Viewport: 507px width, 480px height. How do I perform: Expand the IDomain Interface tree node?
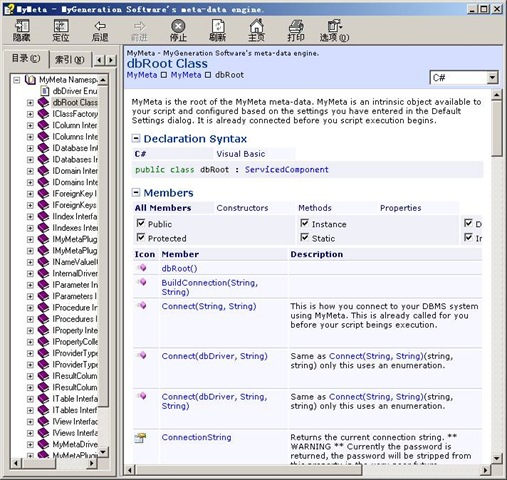coord(30,171)
